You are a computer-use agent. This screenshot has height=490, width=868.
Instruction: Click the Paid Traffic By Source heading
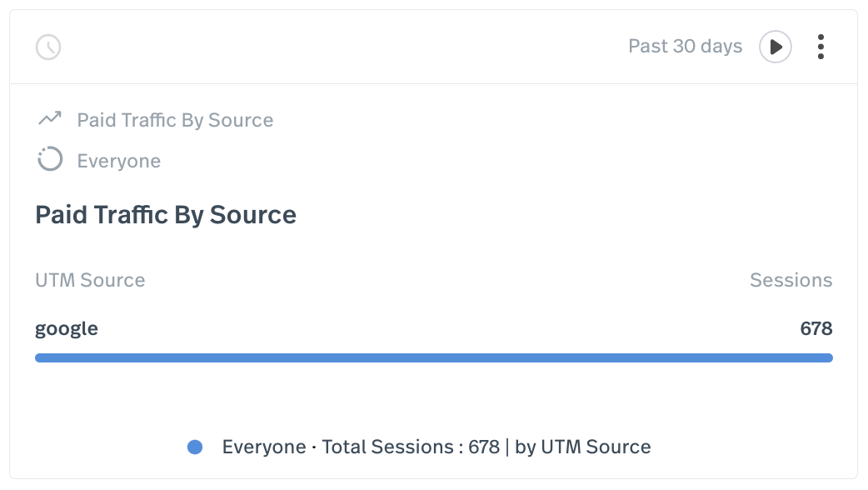166,215
